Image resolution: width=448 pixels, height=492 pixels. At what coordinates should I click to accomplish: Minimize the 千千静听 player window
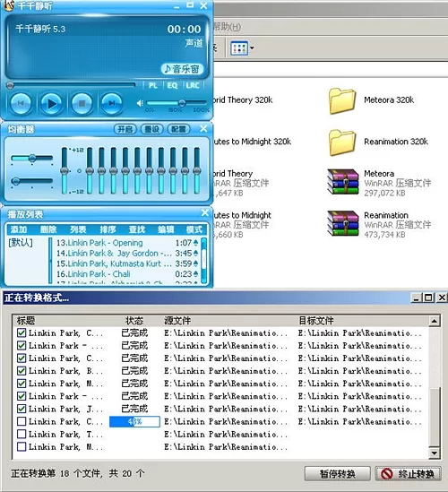(177, 5)
